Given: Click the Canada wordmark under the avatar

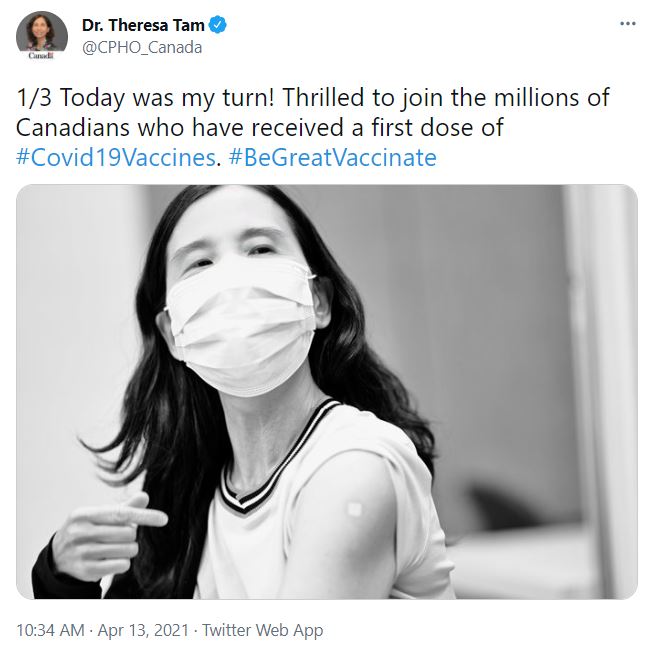Looking at the screenshot, I should [x=41, y=56].
